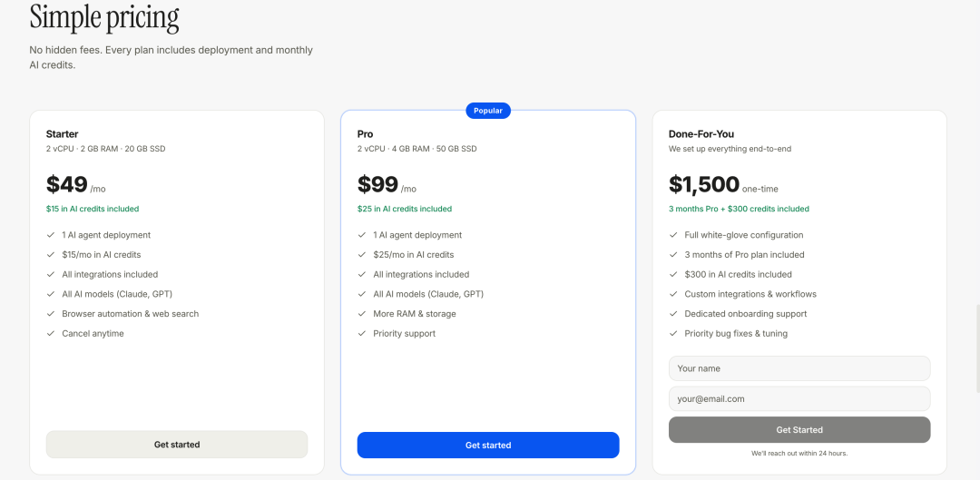
Task: Click the Popular badge on Pro plan
Action: (x=488, y=111)
